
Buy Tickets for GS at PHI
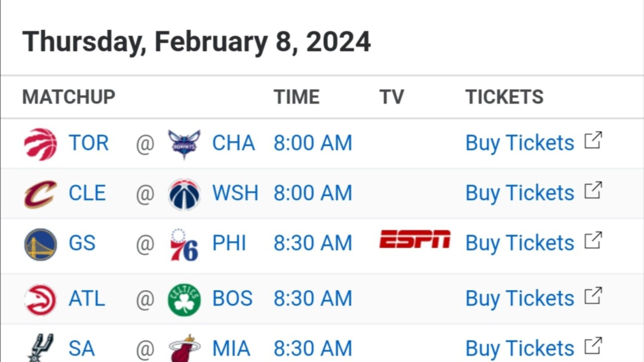tap(520, 243)
